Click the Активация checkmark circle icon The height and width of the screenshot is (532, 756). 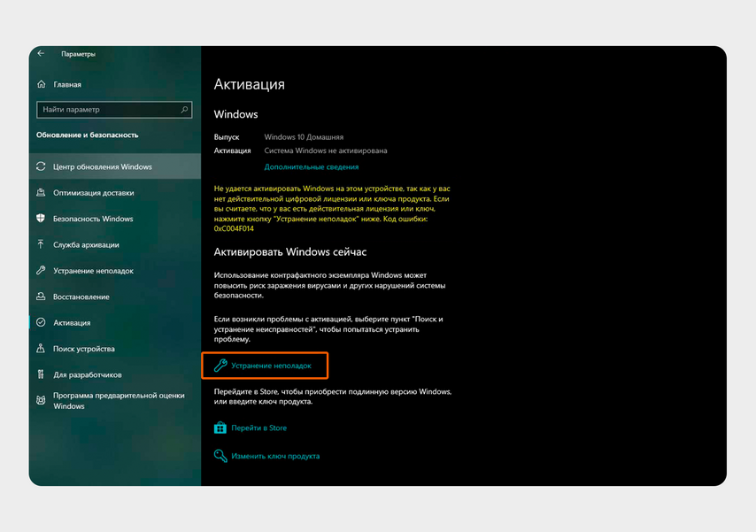[x=41, y=323]
